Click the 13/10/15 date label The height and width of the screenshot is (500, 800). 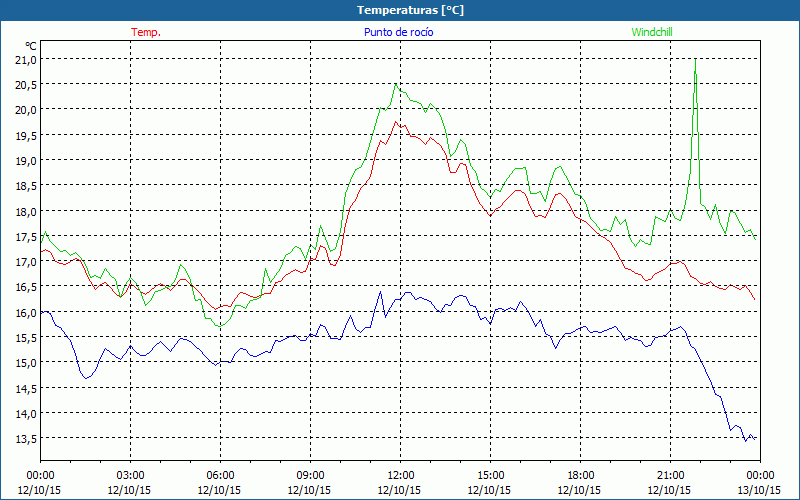(759, 490)
